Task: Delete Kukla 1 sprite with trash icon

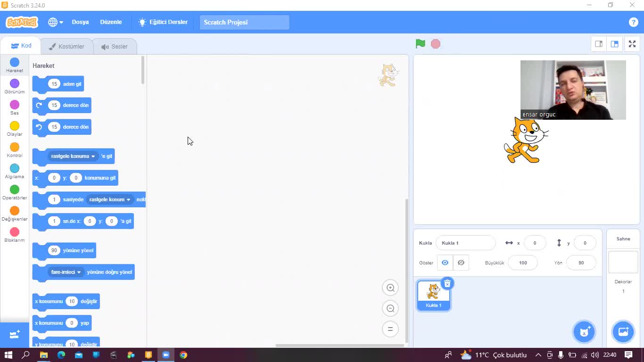Action: pyautogui.click(x=447, y=283)
